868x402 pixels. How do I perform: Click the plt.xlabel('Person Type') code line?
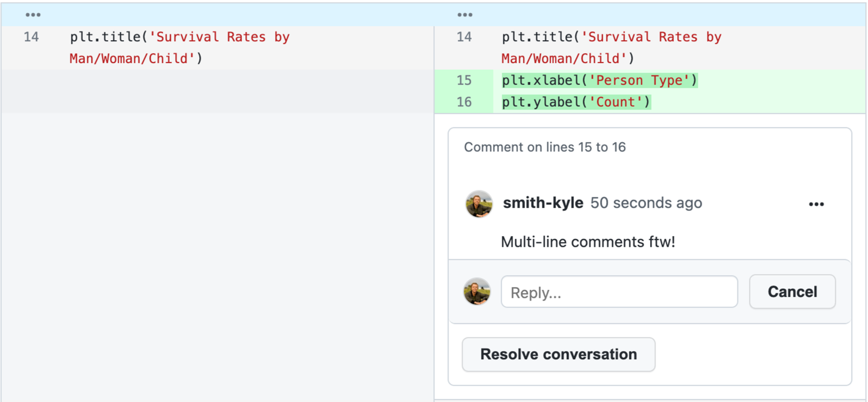coord(599,80)
